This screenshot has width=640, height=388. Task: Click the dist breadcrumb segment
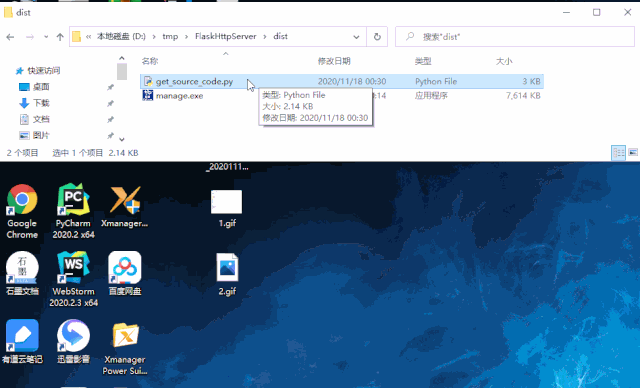pyautogui.click(x=280, y=36)
